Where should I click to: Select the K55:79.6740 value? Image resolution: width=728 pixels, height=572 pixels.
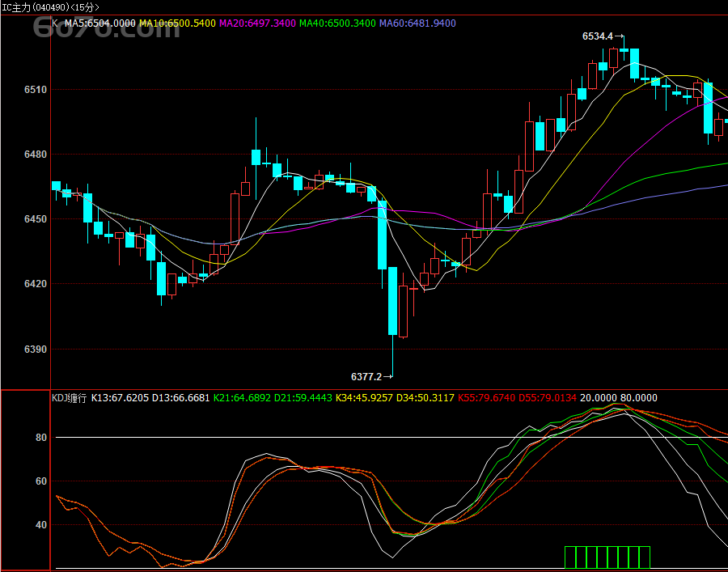[487, 398]
